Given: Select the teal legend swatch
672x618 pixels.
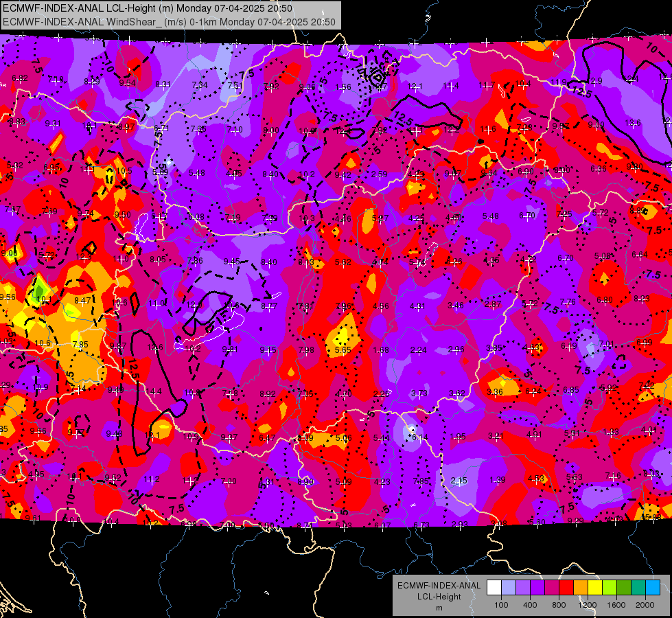Looking at the screenshot, I should coord(638,588).
